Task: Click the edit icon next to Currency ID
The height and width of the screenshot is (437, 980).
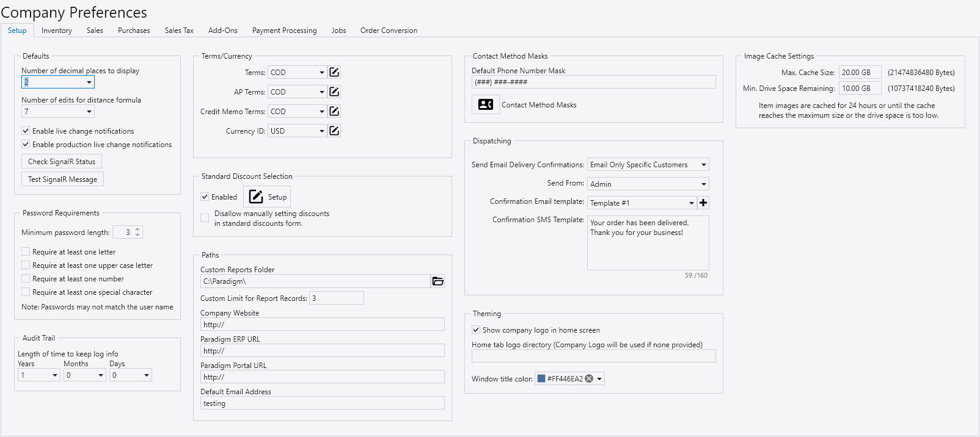Action: [334, 131]
